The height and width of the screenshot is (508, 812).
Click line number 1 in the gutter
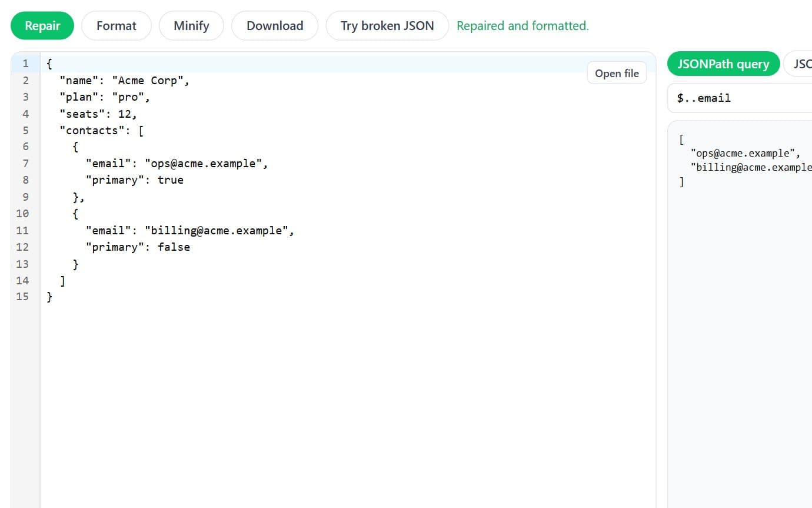(25, 64)
